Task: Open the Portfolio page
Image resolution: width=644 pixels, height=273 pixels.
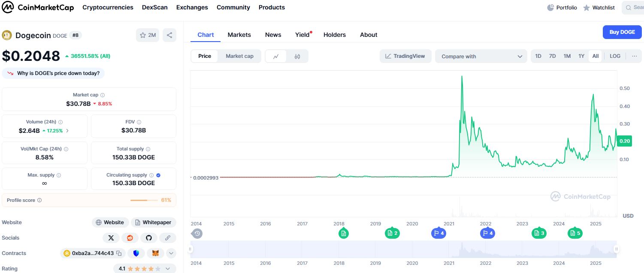Action: (562, 8)
